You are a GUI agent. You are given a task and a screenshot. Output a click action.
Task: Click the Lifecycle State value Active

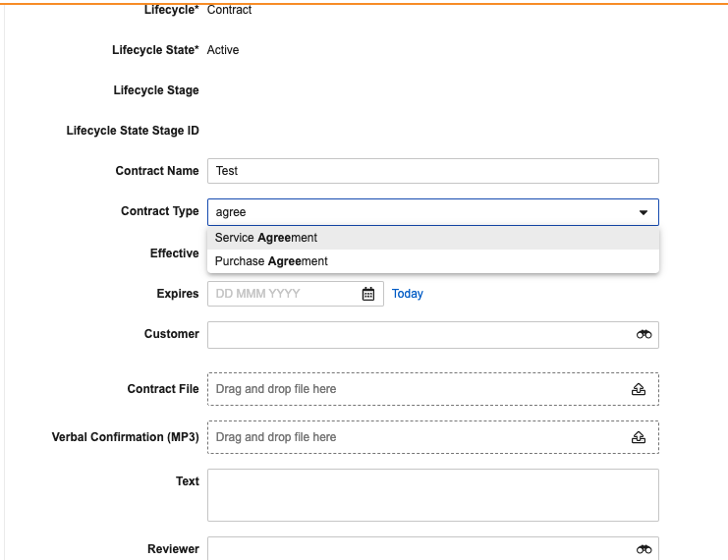click(223, 50)
